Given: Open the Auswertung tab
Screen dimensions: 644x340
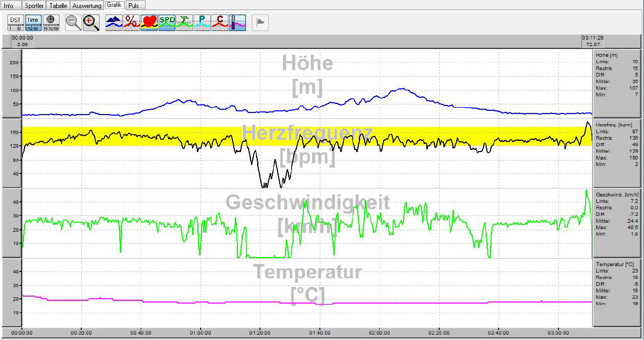Looking at the screenshot, I should pyautogui.click(x=87, y=5).
